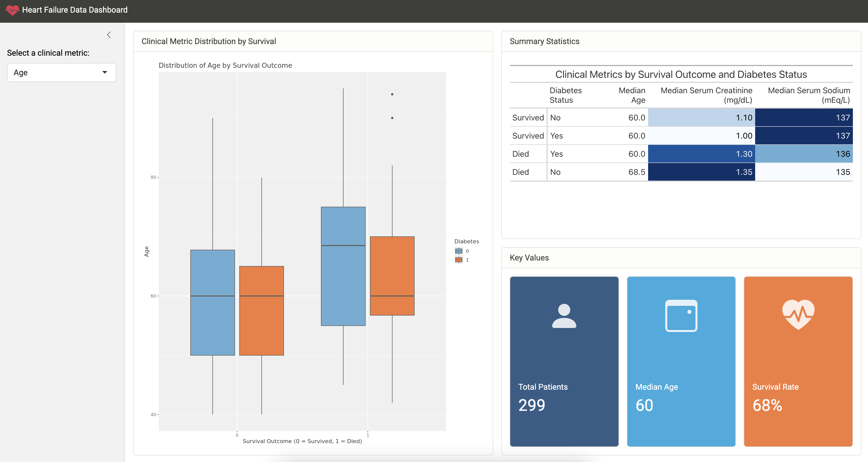The image size is (868, 462).
Task: Click the wallet icon on the Median Age card
Action: (681, 315)
